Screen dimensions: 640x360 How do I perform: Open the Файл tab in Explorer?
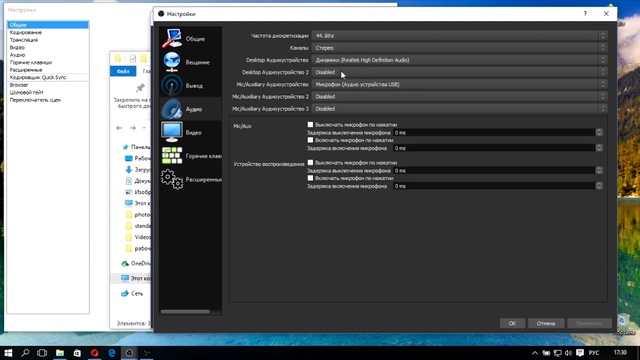click(123, 71)
